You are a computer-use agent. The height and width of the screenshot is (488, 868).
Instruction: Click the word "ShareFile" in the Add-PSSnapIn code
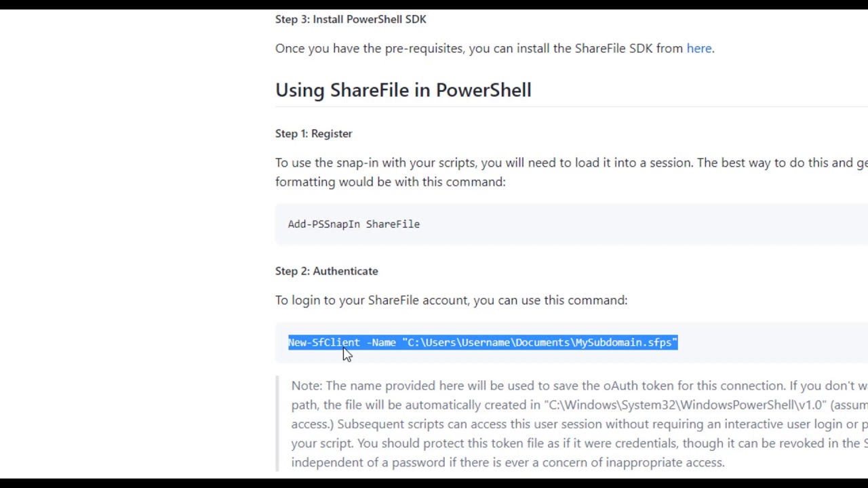point(393,224)
